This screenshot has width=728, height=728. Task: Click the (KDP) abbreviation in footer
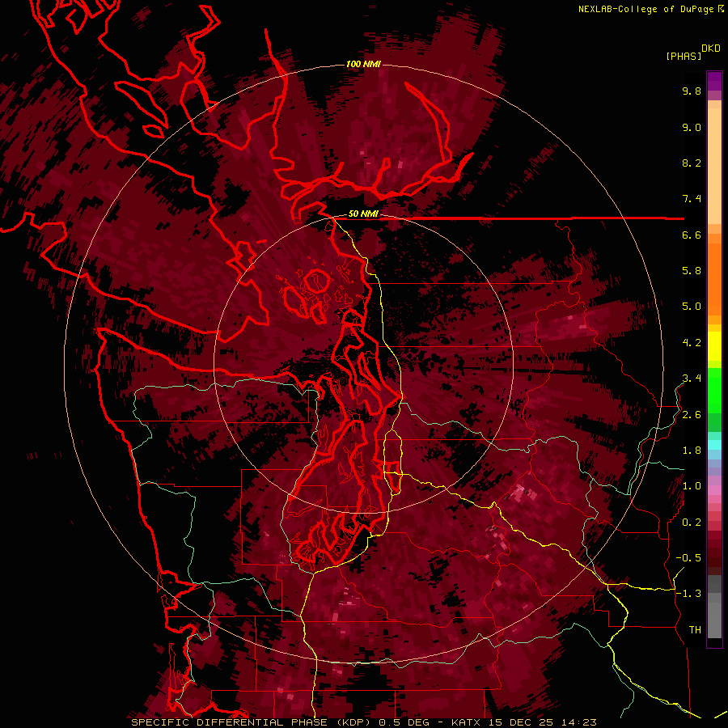point(355,722)
